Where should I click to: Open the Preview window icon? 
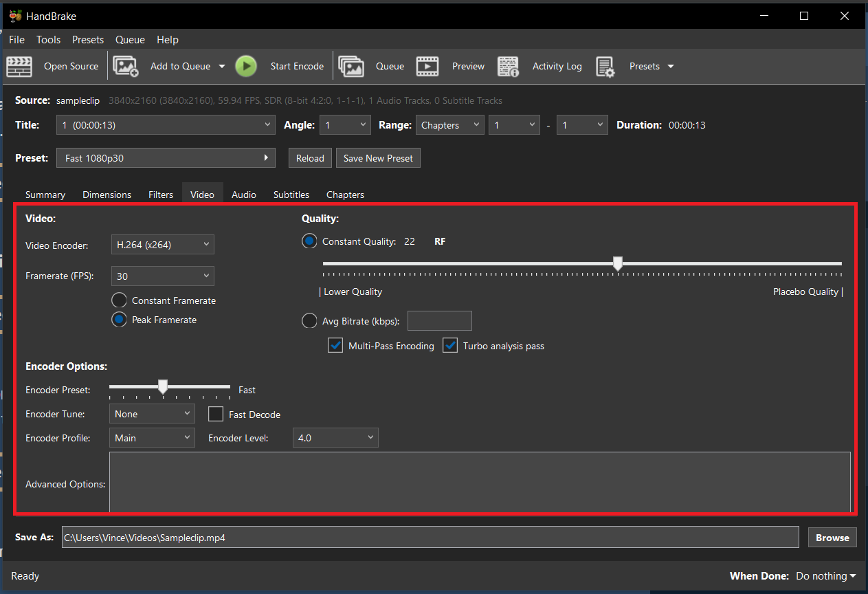427,66
